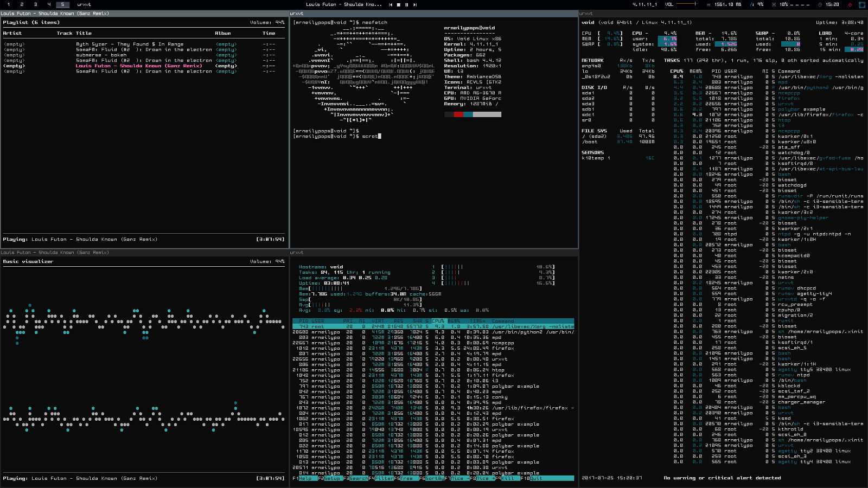The width and height of the screenshot is (868, 488).
Task: Sort htop by MEM% column header
Action: point(454,321)
